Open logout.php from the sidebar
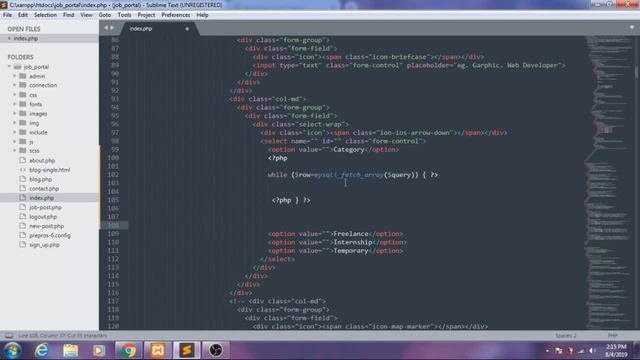The height and width of the screenshot is (360, 640). (x=43, y=217)
